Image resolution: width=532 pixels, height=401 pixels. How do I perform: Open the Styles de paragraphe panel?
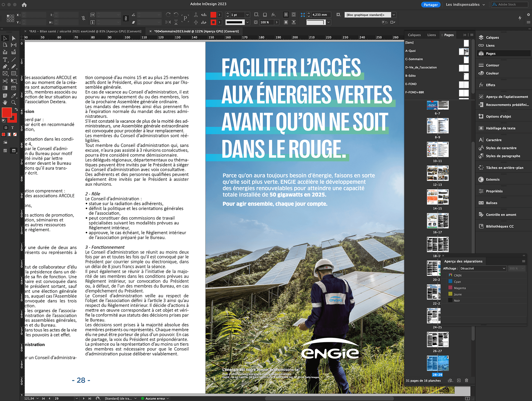(503, 156)
